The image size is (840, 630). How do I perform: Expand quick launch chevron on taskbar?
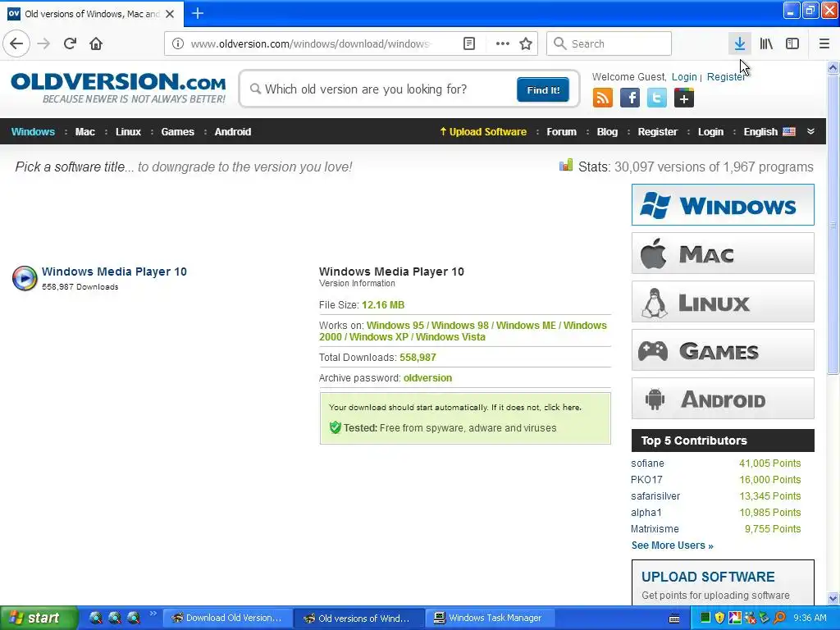(x=153, y=614)
